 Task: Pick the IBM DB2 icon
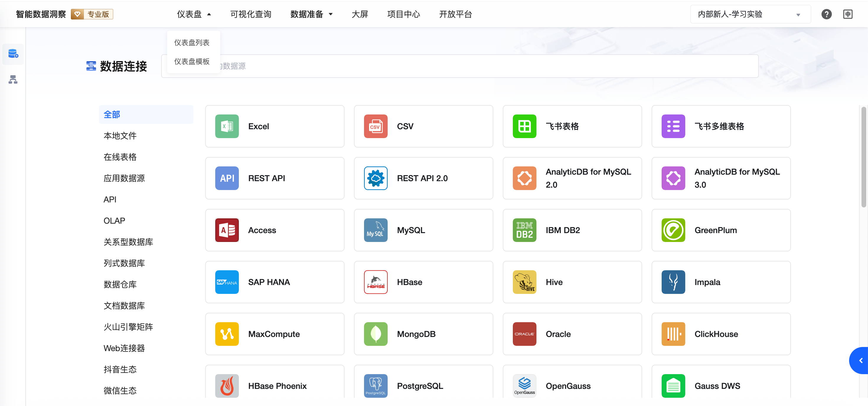pos(524,230)
